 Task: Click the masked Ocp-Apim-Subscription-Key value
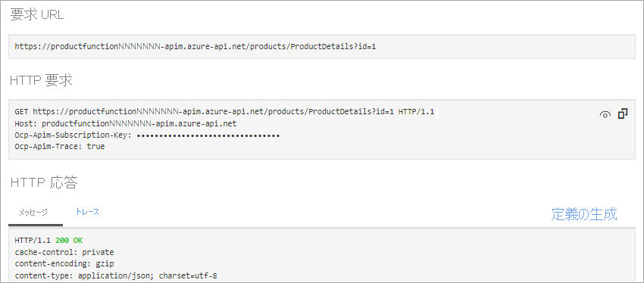tap(208, 135)
